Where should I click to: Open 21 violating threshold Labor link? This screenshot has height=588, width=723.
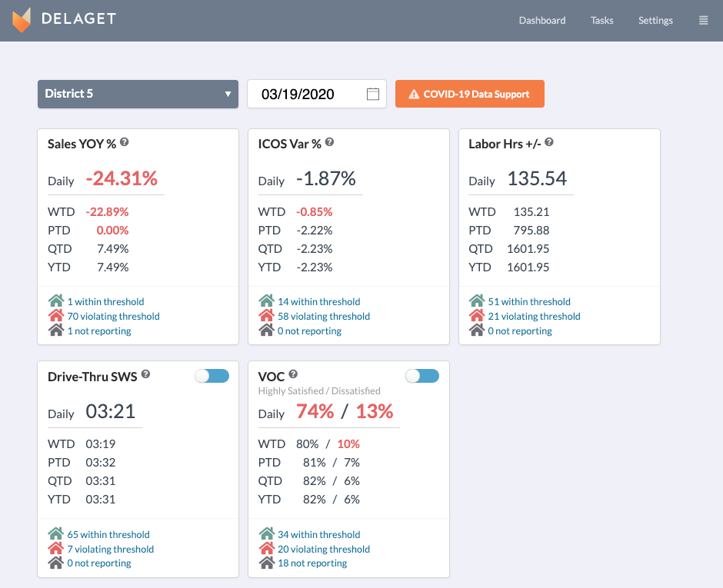pyautogui.click(x=534, y=316)
